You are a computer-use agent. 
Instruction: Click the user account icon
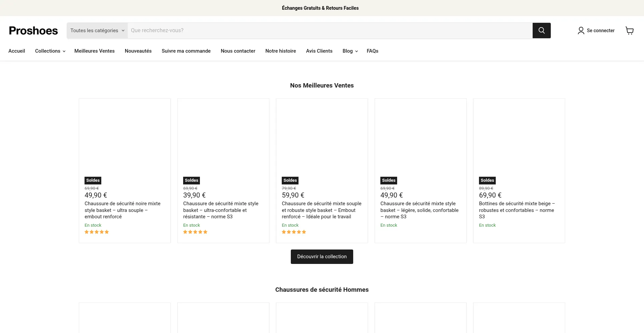pos(581,31)
